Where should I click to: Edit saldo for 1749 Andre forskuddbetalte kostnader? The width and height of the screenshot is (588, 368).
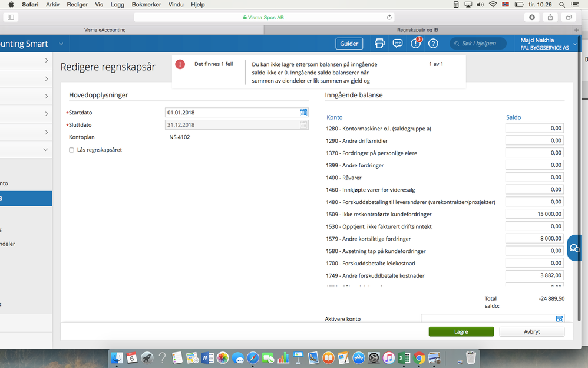[534, 275]
